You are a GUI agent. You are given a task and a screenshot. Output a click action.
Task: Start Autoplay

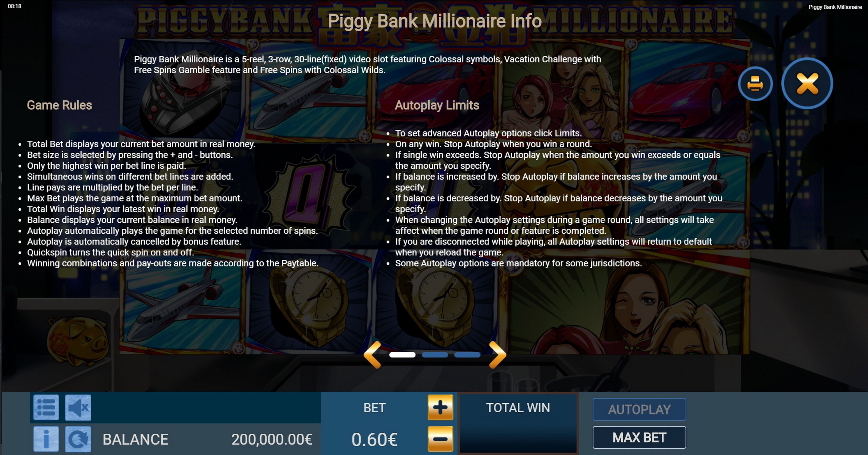(x=639, y=409)
